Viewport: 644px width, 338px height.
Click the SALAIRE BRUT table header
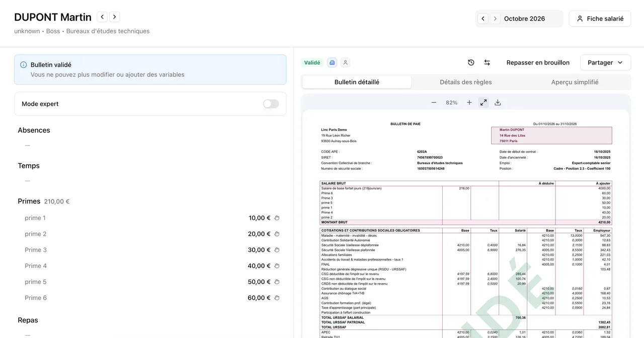pyautogui.click(x=466, y=183)
